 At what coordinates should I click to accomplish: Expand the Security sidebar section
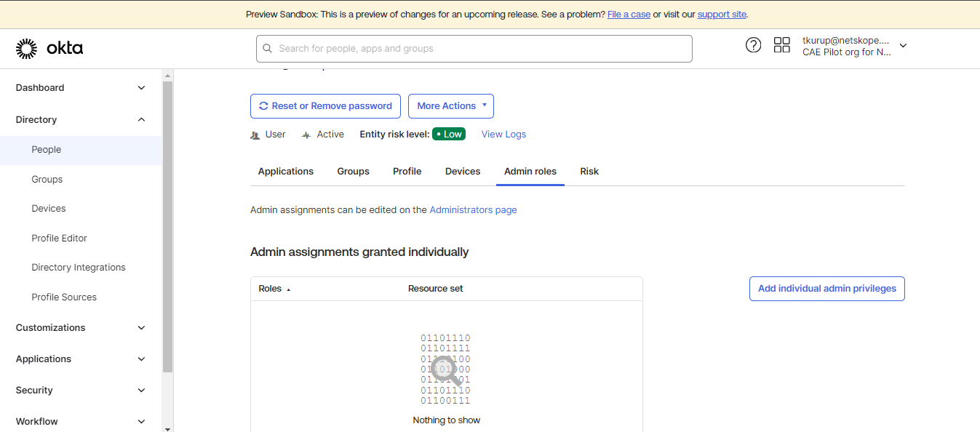[x=81, y=391]
